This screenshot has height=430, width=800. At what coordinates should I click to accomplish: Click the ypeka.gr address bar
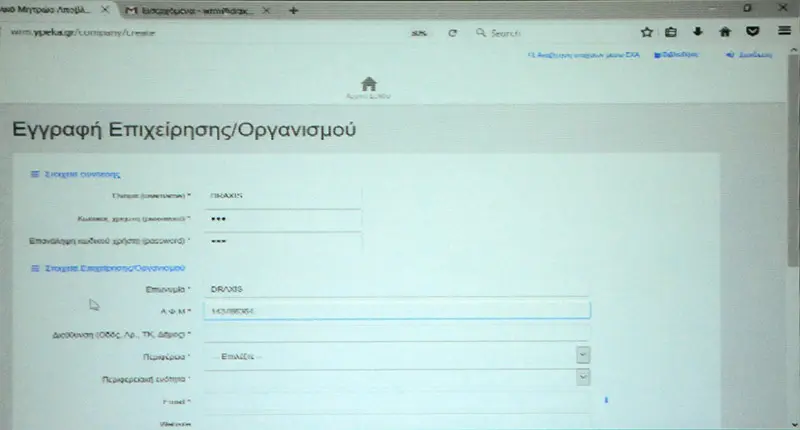(204, 33)
